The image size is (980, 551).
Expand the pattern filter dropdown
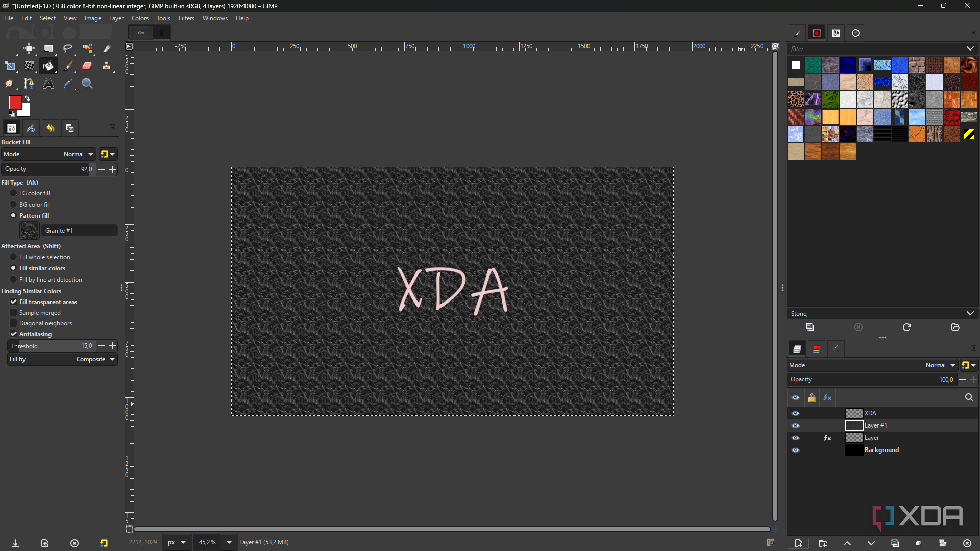click(970, 48)
